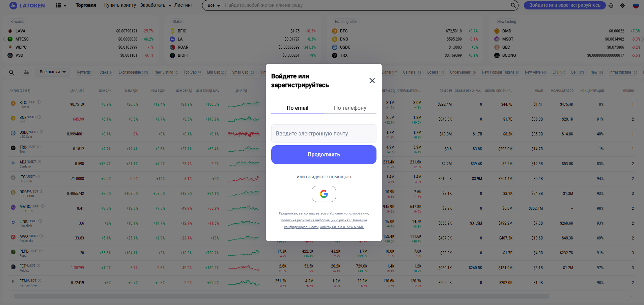The width and height of the screenshot is (644, 305).
Task: Open BTC 7-day price sparkline chart
Action: click(244, 104)
